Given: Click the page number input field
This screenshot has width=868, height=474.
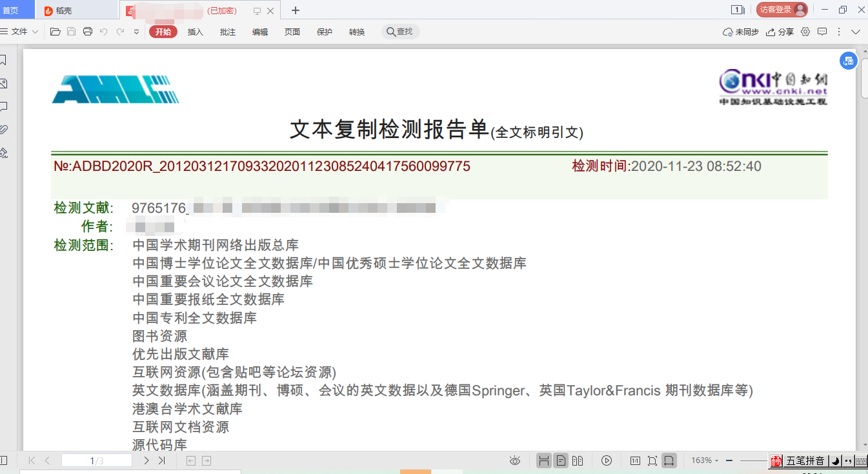Looking at the screenshot, I should coord(97,460).
